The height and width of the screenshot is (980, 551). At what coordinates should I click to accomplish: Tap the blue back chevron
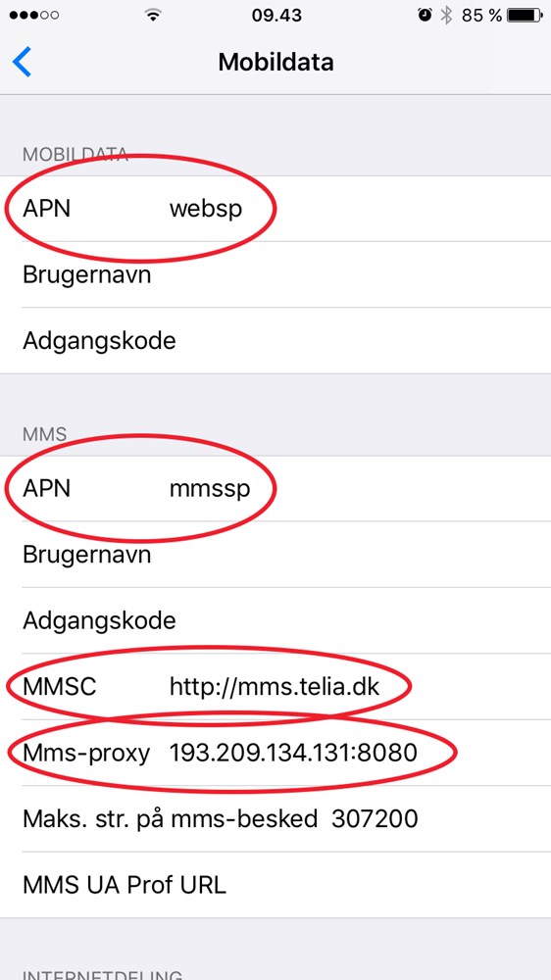pyautogui.click(x=22, y=63)
